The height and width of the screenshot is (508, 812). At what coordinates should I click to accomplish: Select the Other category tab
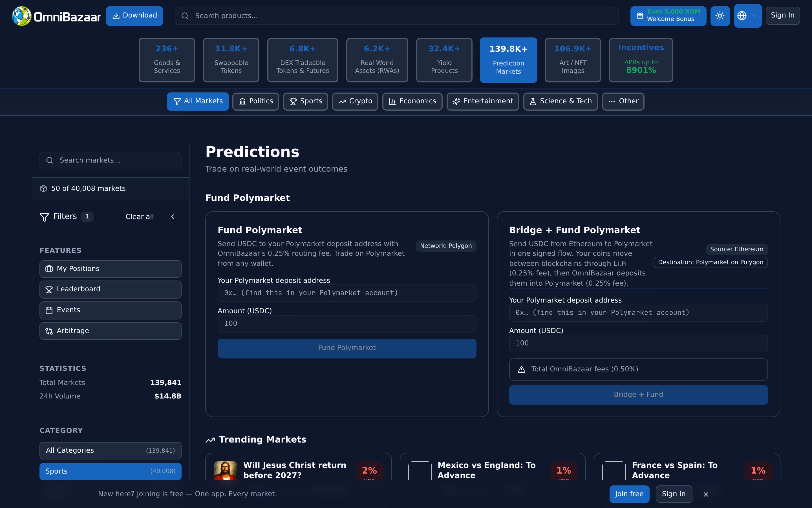point(623,101)
